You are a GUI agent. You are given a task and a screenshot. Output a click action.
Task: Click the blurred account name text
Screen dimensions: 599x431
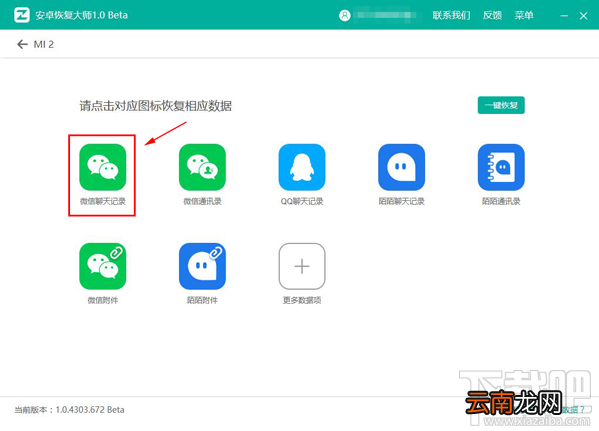[x=384, y=15]
